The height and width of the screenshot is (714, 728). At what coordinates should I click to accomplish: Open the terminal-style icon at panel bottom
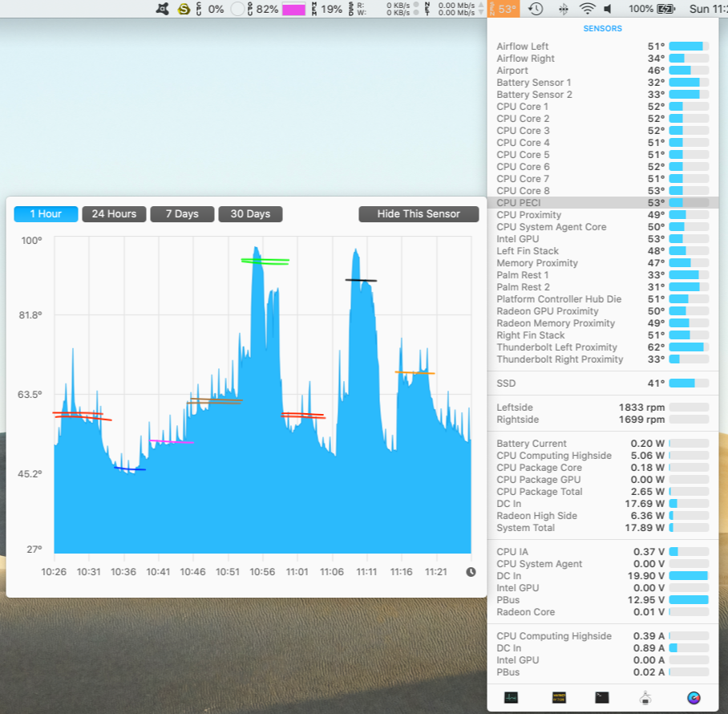600,698
